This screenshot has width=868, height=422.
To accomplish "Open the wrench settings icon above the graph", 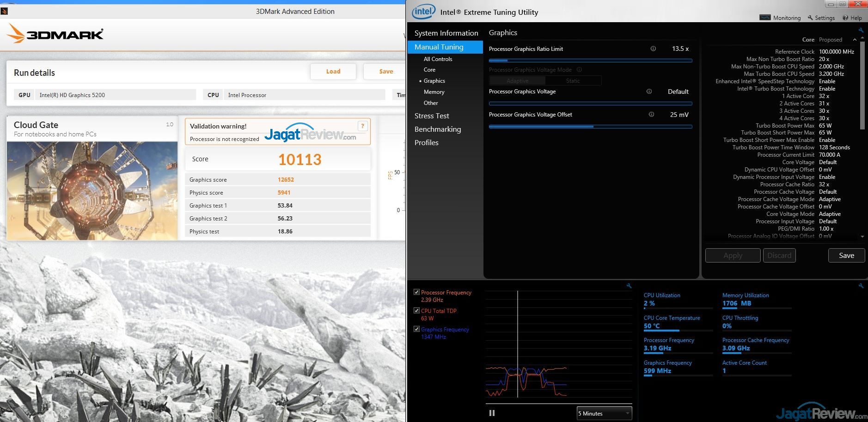I will (629, 286).
